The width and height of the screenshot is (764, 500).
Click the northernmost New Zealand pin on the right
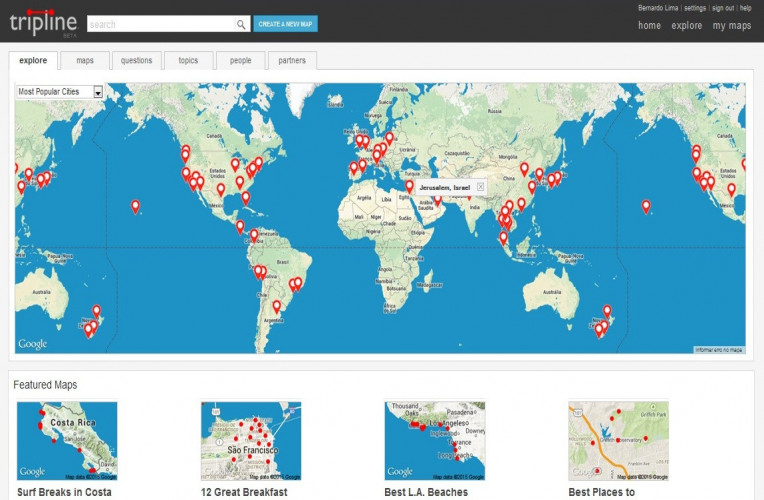(607, 311)
